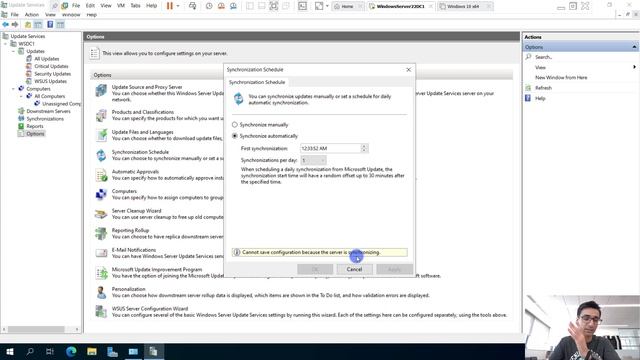Click the greyed-out OK button
The image size is (640, 360).
pos(315,269)
